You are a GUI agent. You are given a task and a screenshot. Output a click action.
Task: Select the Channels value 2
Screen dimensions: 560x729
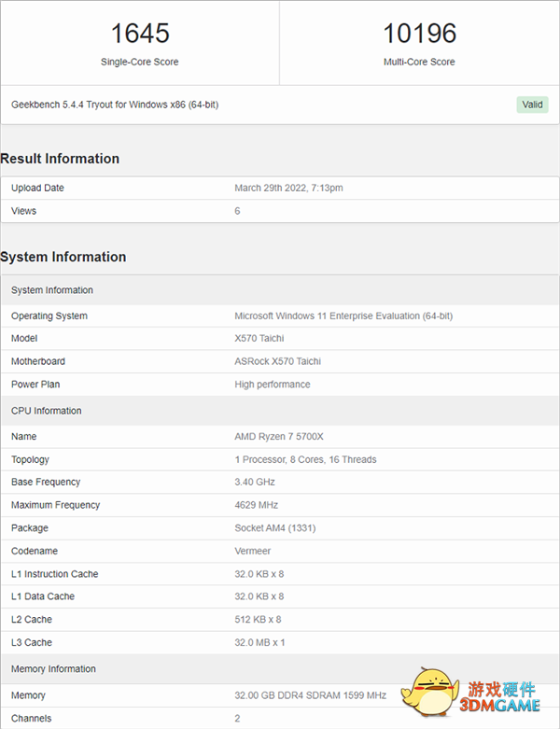pyautogui.click(x=237, y=719)
